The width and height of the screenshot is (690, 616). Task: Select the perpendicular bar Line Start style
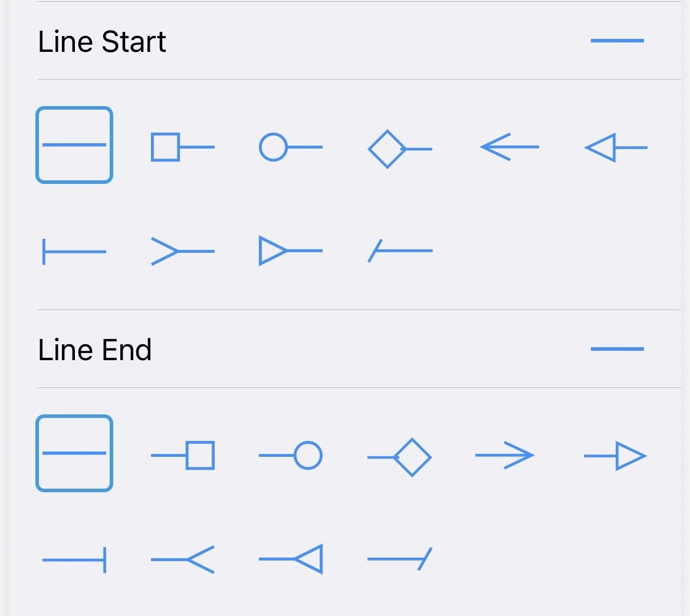click(74, 252)
